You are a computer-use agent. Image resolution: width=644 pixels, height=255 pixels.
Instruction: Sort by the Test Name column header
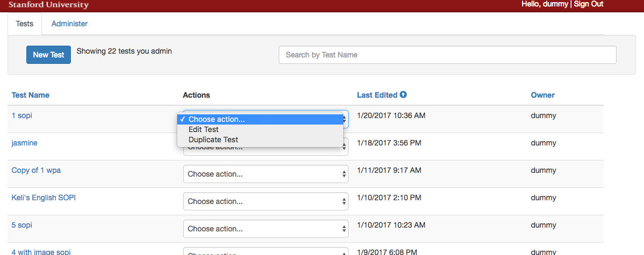[30, 95]
